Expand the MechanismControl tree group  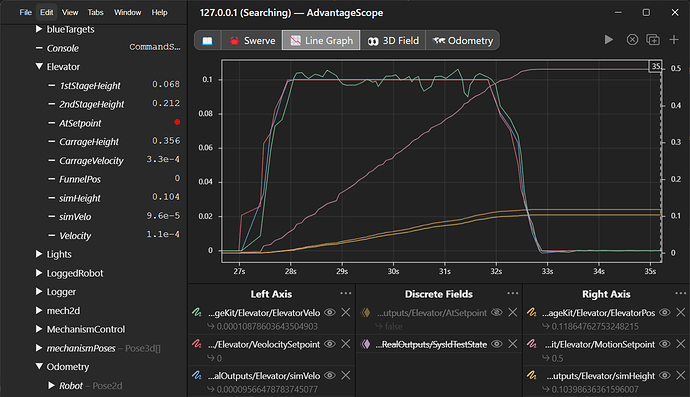(x=39, y=329)
